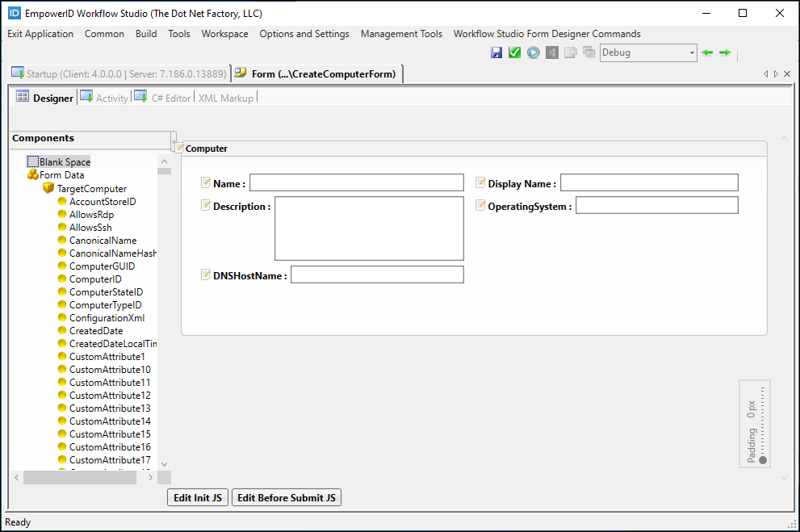800x532 pixels.
Task: Click the edit icon beside Name field
Action: point(206,182)
